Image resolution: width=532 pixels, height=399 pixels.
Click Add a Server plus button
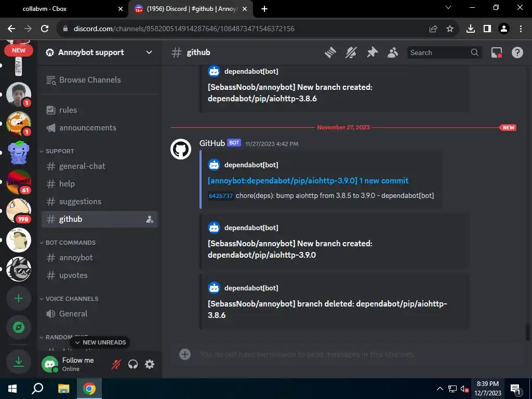[x=19, y=299]
